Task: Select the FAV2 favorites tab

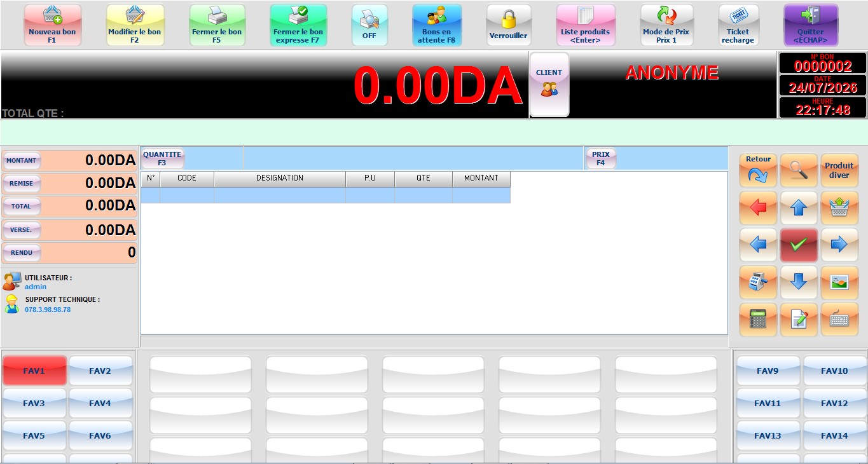Action: [x=100, y=371]
